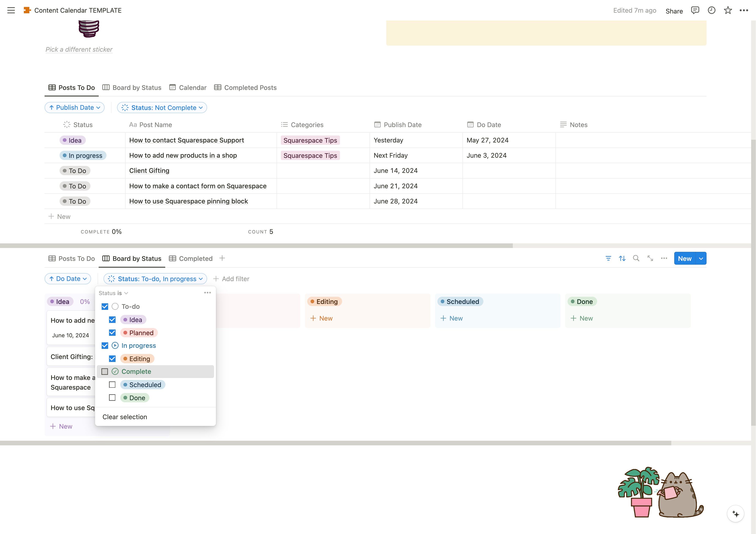Search the board with magnifier icon
The width and height of the screenshot is (756, 534).
(636, 259)
